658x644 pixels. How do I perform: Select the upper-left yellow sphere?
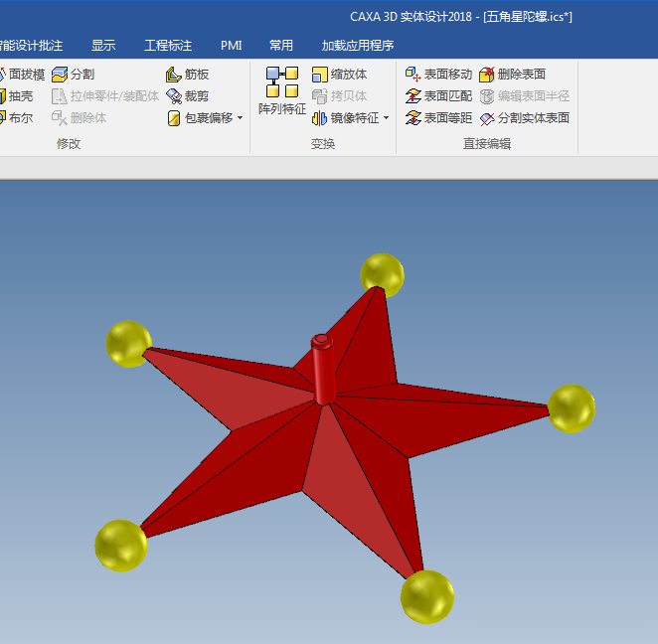pyautogui.click(x=129, y=344)
